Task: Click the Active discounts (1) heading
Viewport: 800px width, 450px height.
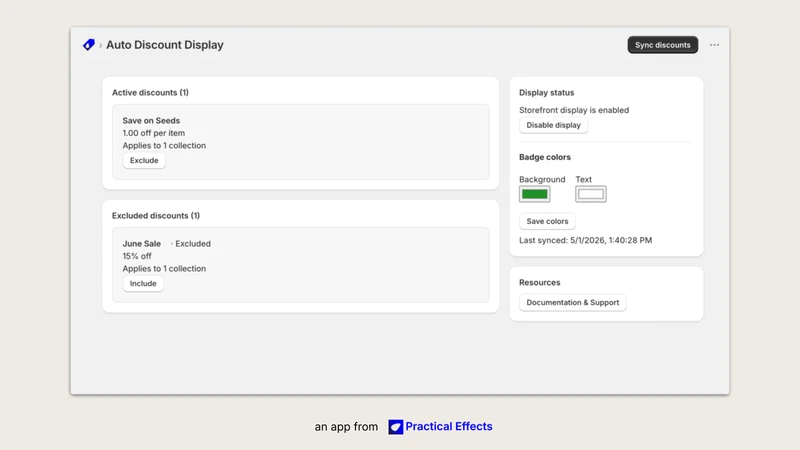Action: click(x=150, y=92)
